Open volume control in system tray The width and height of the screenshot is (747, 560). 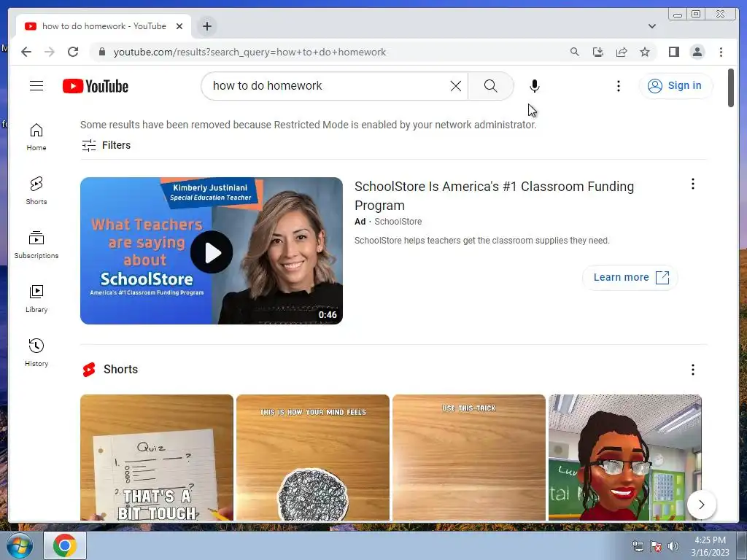coord(673,546)
